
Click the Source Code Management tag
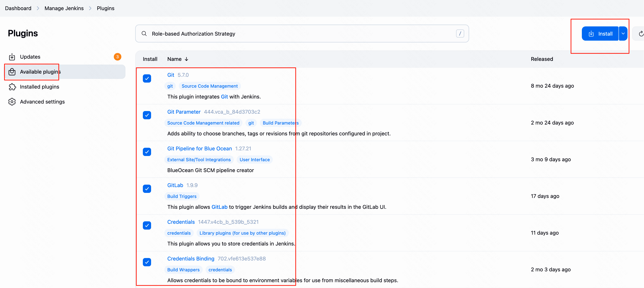click(x=209, y=86)
